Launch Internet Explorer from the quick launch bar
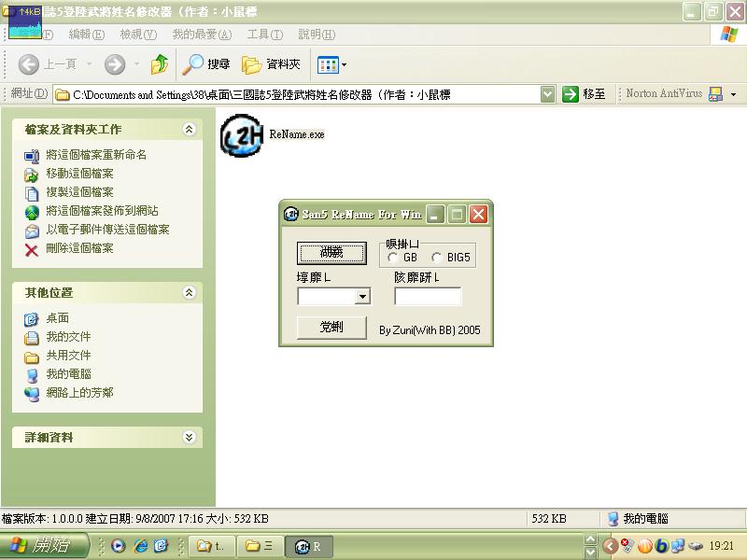This screenshot has height=560, width=747. click(140, 546)
